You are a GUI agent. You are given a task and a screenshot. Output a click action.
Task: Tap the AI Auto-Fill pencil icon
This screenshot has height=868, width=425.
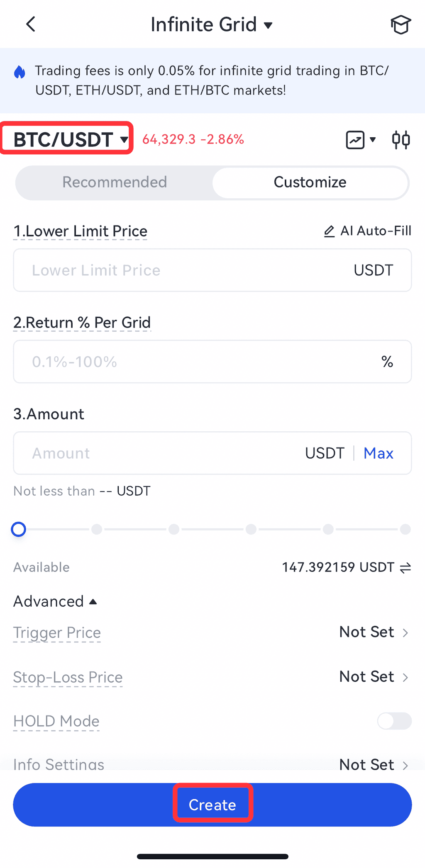pyautogui.click(x=329, y=231)
